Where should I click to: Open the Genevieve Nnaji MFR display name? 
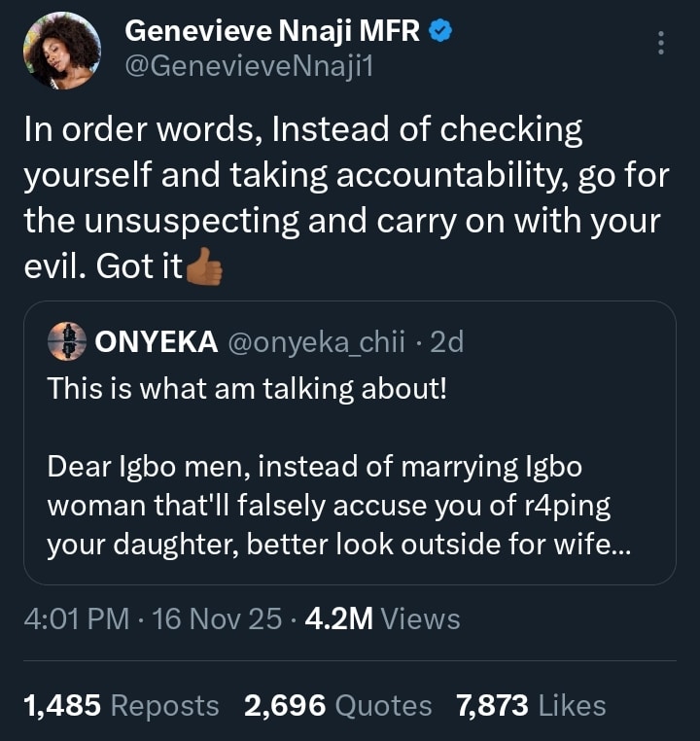pos(272,31)
